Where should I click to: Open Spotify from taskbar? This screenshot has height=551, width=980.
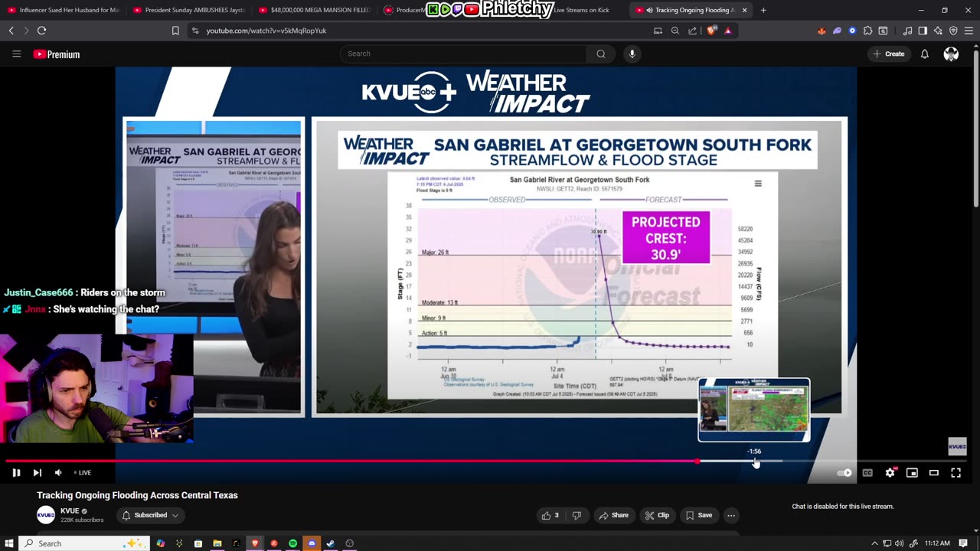tap(292, 543)
